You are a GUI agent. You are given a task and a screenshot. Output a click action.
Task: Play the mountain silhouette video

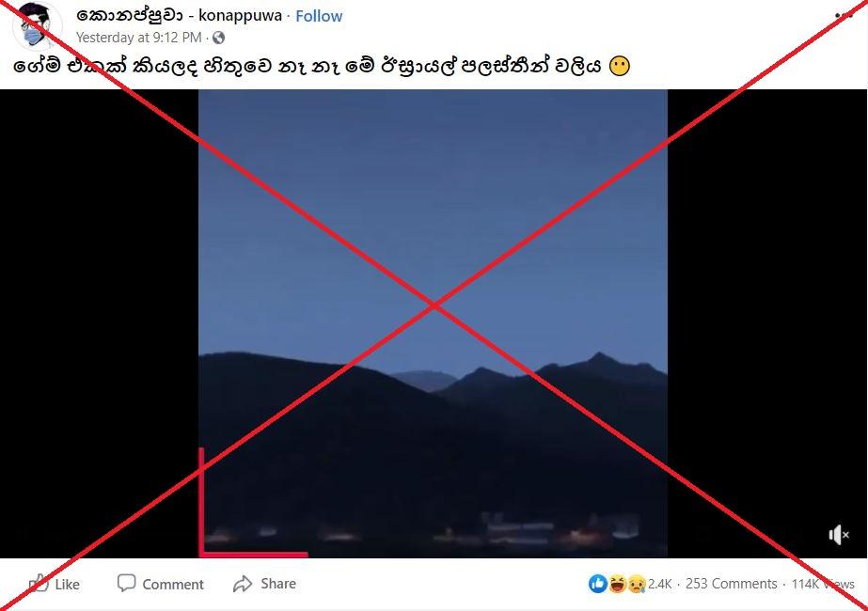pos(433,323)
